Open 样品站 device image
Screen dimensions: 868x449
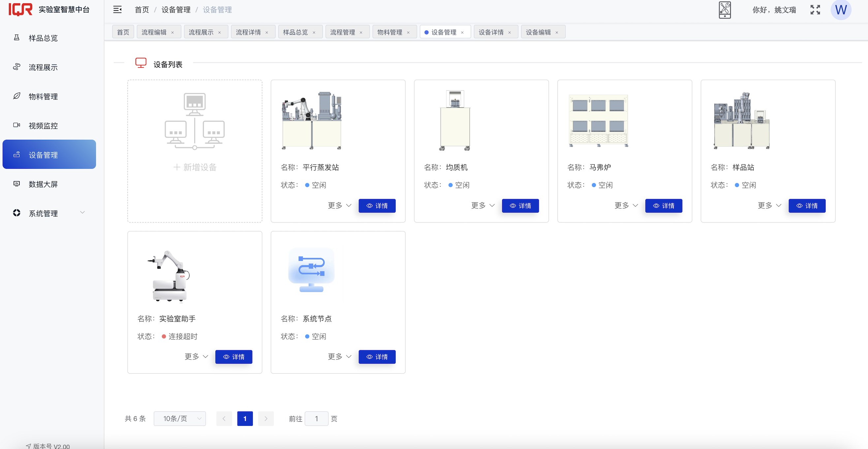point(742,121)
